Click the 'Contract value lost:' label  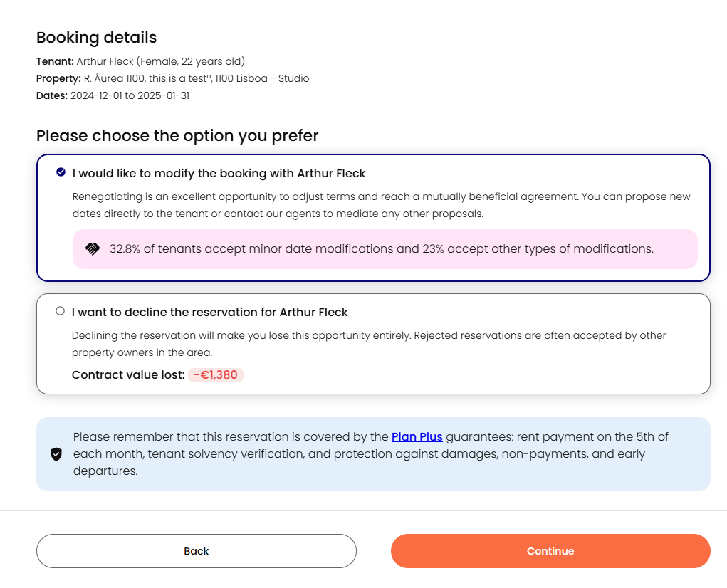pyautogui.click(x=128, y=374)
